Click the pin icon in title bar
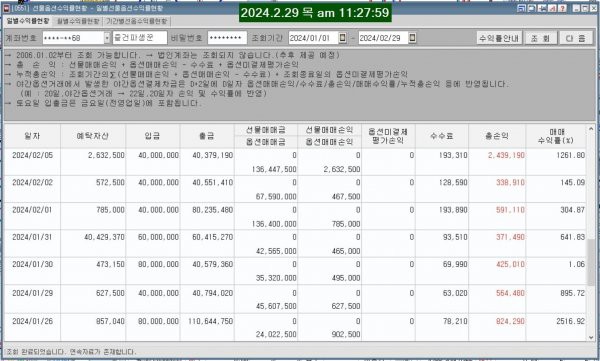This screenshot has width=600, height=361. coord(542,8)
